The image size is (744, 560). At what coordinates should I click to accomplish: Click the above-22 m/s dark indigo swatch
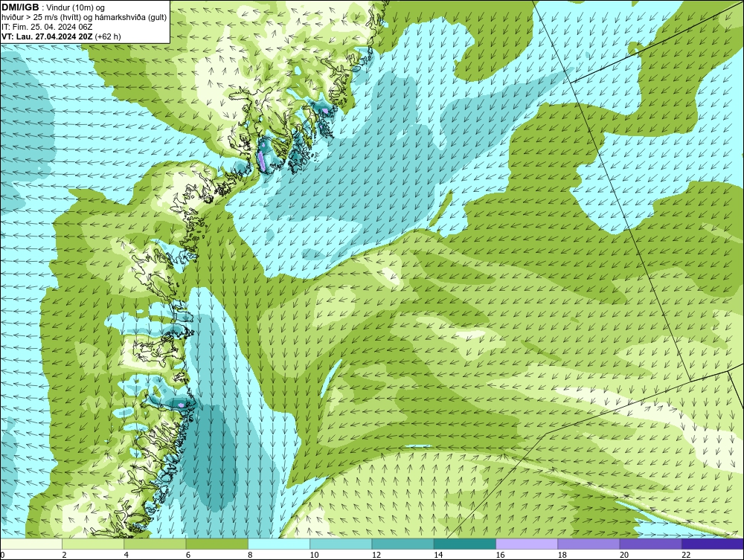tap(713, 544)
